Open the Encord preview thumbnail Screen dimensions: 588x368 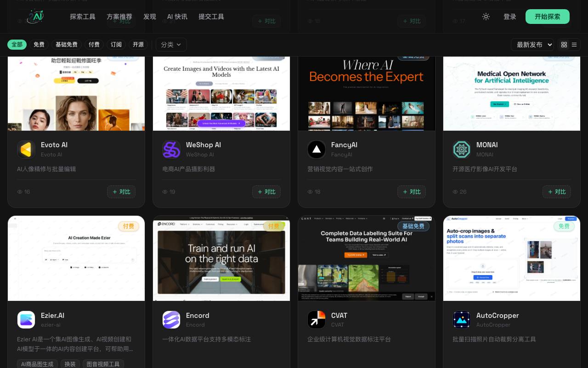click(x=221, y=259)
